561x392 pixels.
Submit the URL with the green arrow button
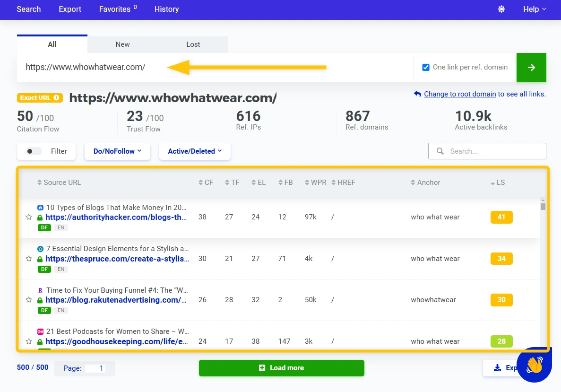click(x=531, y=67)
